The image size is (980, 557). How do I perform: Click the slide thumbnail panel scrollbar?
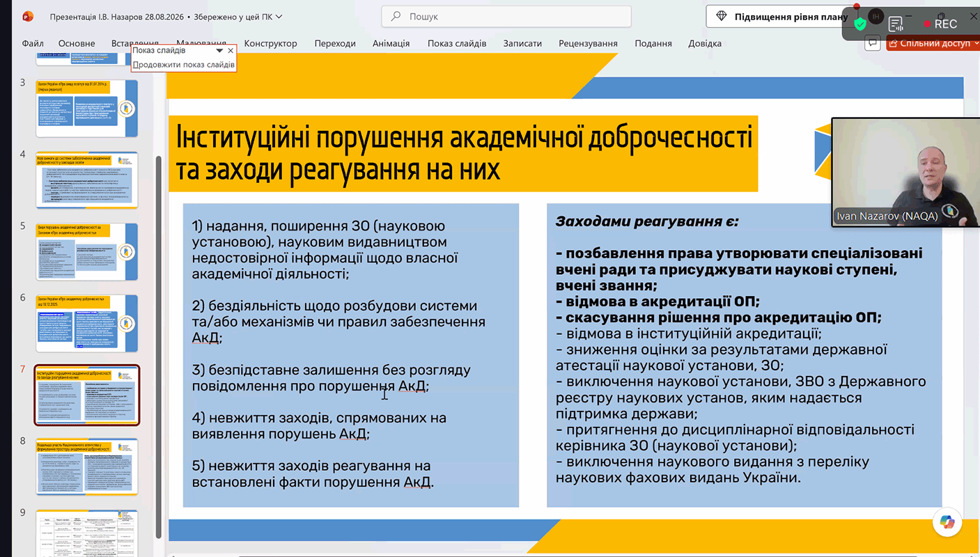[x=158, y=347]
